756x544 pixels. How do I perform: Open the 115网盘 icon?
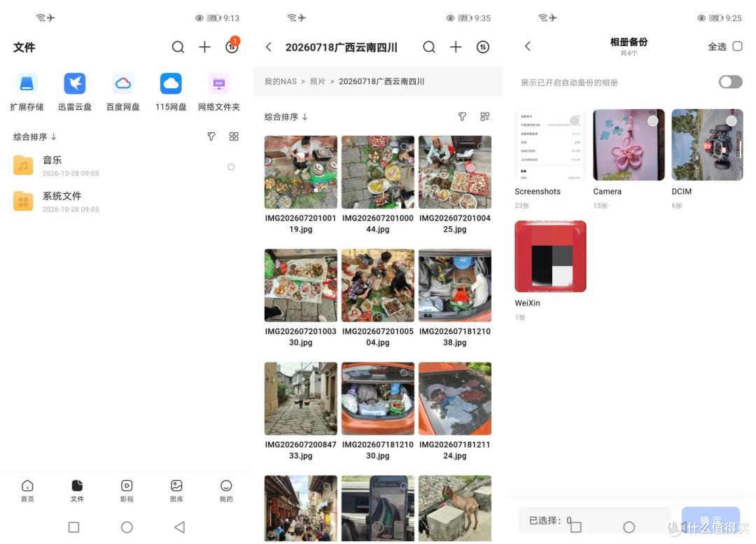[171, 84]
